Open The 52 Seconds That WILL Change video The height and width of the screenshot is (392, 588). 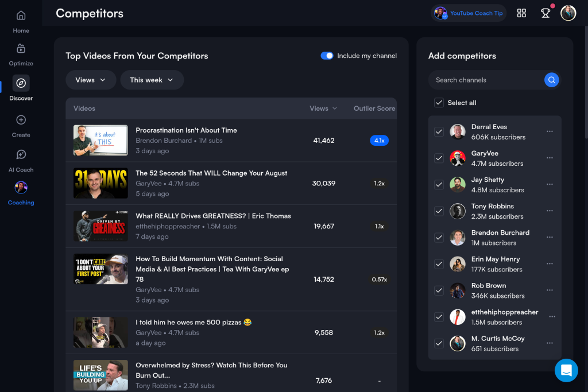click(x=211, y=173)
